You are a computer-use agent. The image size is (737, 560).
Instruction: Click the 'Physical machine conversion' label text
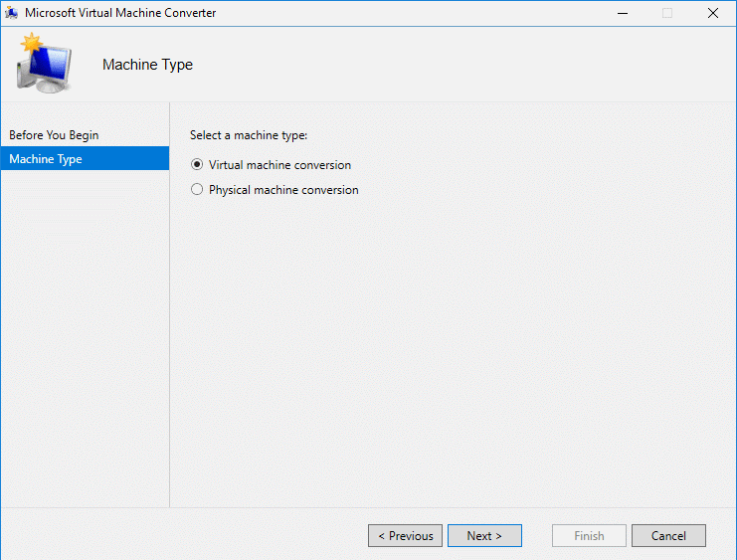pos(283,190)
